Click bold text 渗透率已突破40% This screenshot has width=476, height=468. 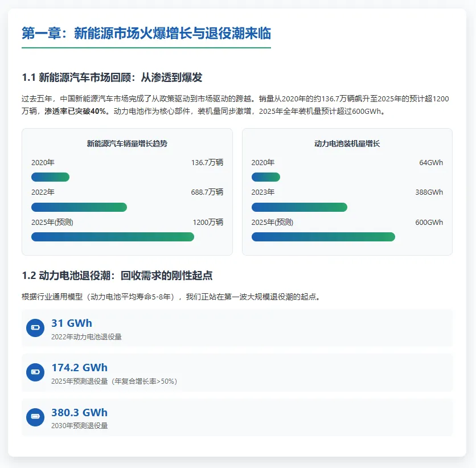point(75,112)
